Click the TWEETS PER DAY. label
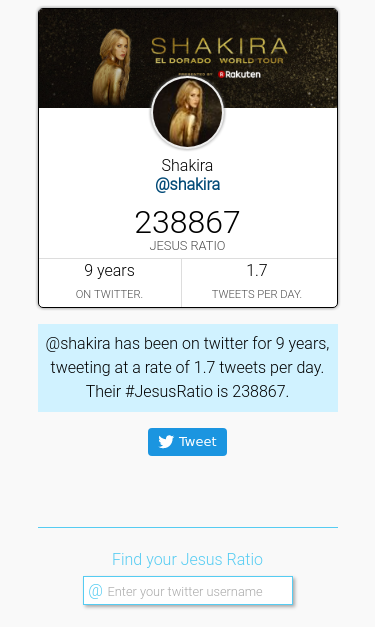This screenshot has width=375, height=627. [x=257, y=294]
